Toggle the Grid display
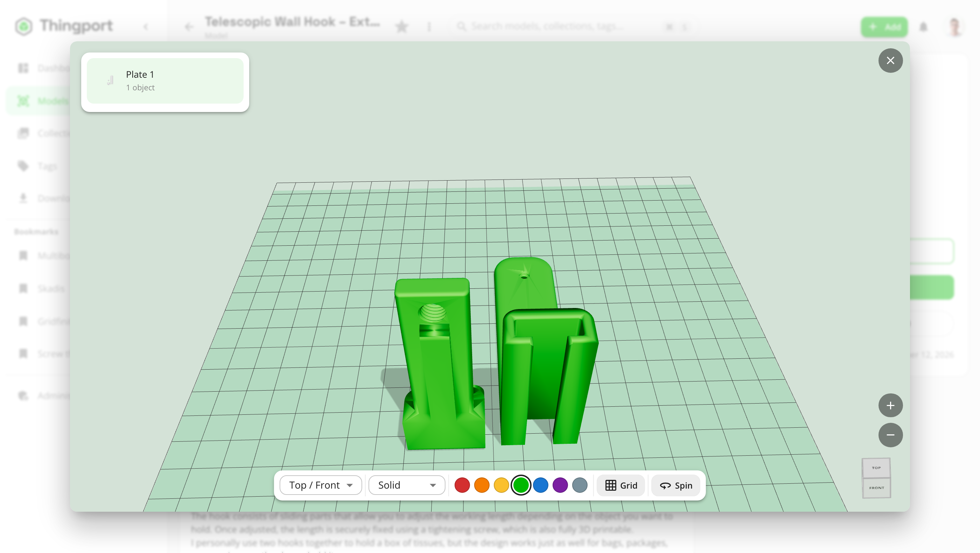The height and width of the screenshot is (553, 980). coord(621,485)
